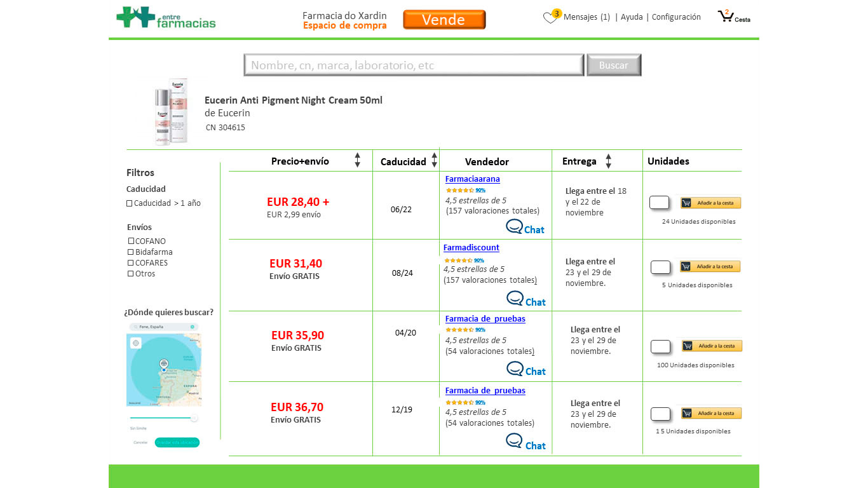868x488 pixels.
Task: Add the EUR 28,40 offer to the basket
Action: click(x=710, y=203)
